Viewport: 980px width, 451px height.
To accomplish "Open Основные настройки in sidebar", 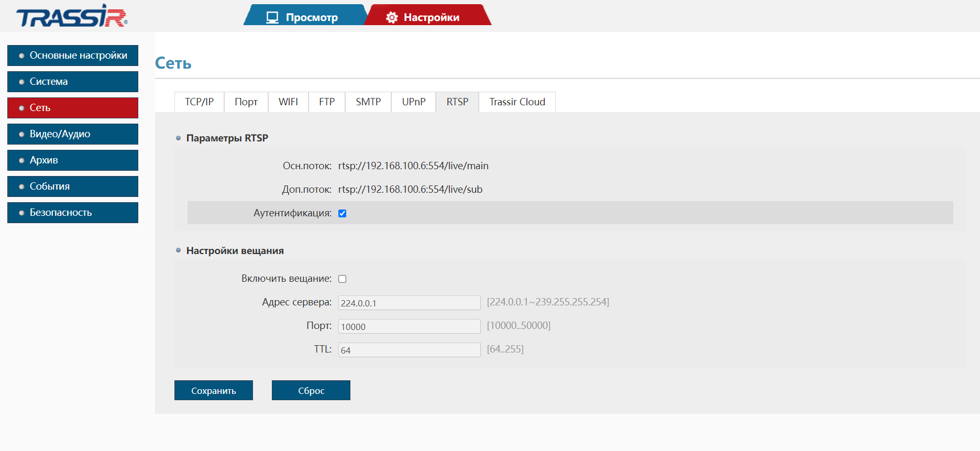I will click(x=73, y=56).
